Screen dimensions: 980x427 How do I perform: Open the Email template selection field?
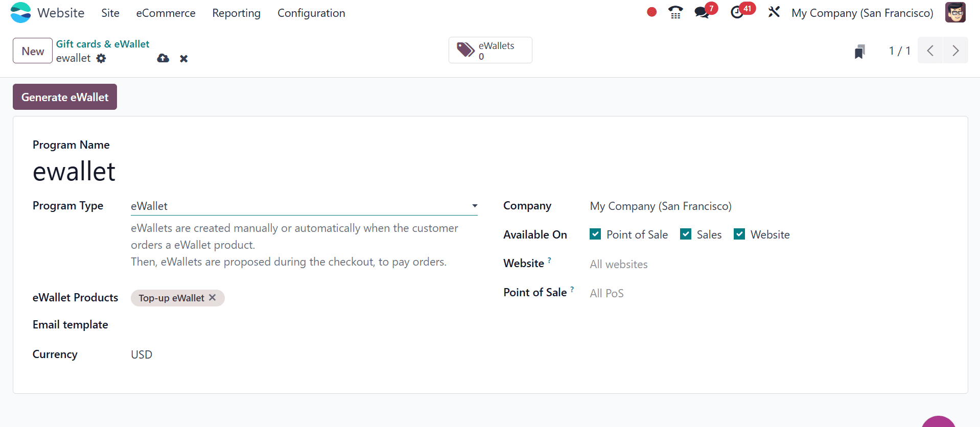click(x=304, y=325)
